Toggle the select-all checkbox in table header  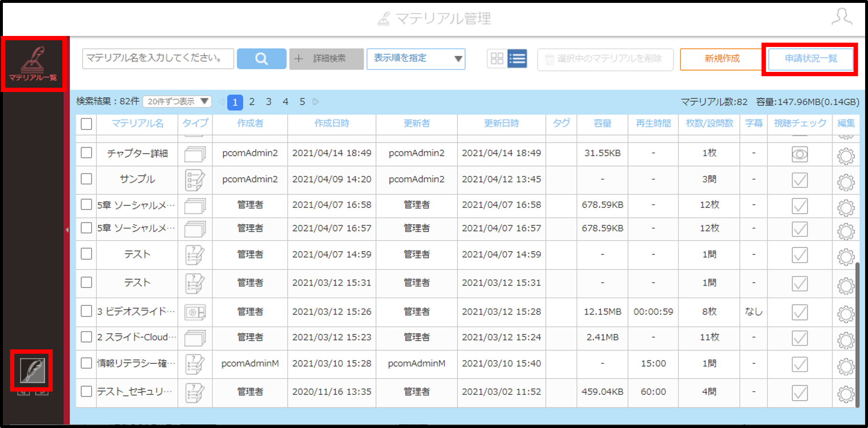point(86,124)
